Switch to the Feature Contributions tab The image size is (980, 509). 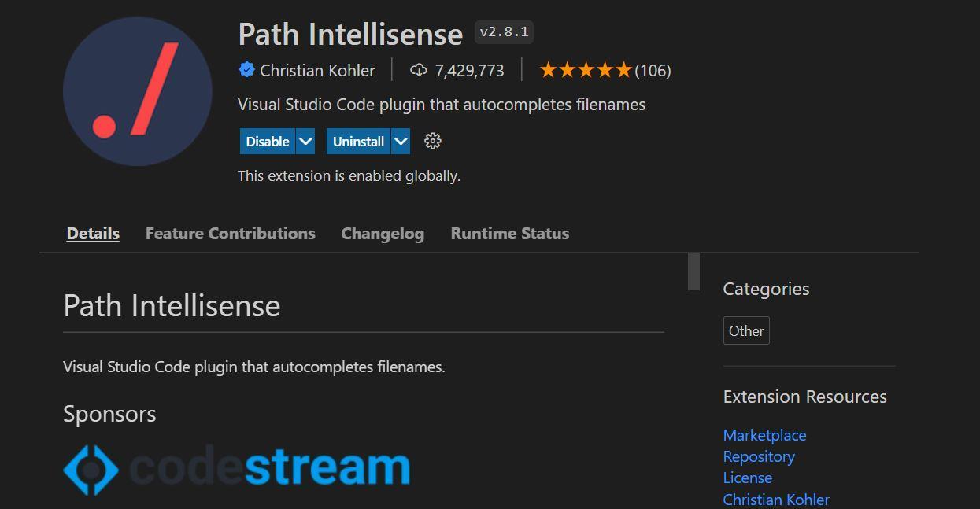pyautogui.click(x=230, y=233)
